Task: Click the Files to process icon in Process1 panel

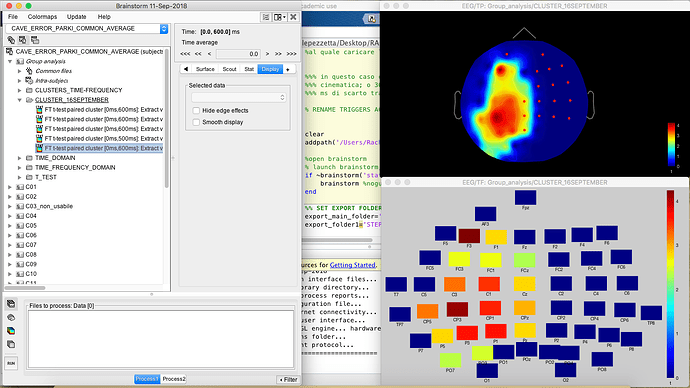Action: point(11,304)
